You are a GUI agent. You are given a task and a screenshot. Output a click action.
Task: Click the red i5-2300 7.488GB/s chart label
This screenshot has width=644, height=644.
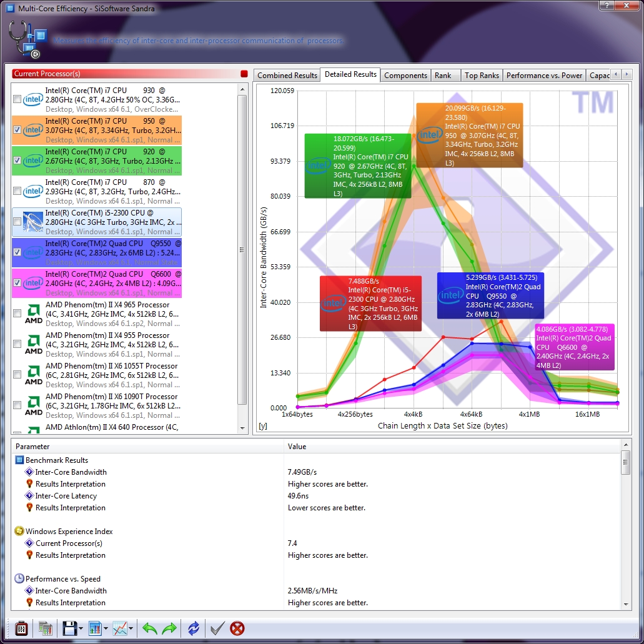[x=370, y=304]
